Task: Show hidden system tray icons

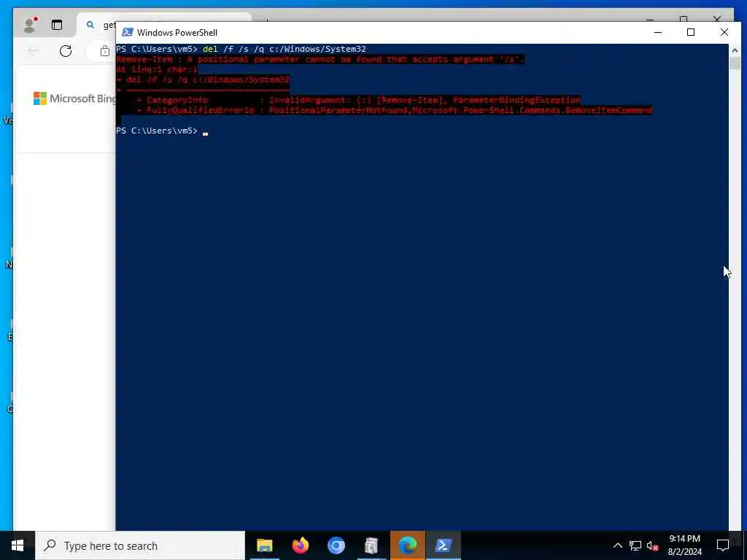Action: coord(617,545)
